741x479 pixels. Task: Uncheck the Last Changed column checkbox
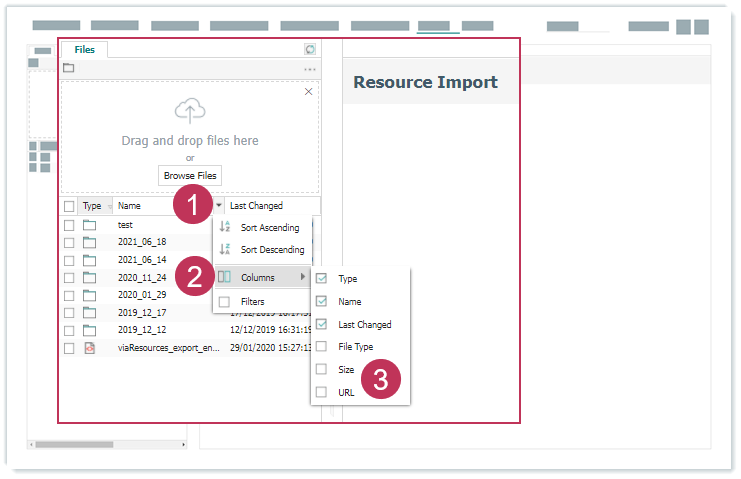[x=321, y=324]
